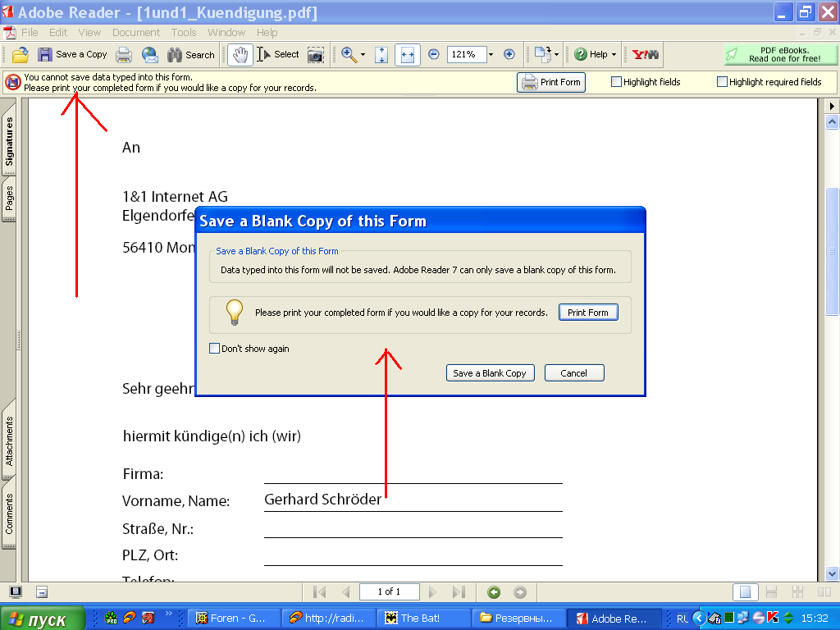Open the Help menu
This screenshot has width=840, height=630.
[x=267, y=32]
